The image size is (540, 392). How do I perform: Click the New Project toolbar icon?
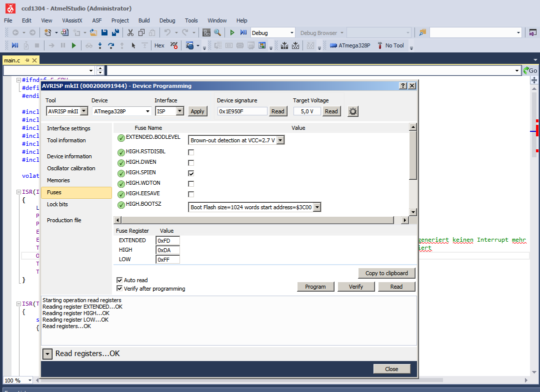[47, 32]
